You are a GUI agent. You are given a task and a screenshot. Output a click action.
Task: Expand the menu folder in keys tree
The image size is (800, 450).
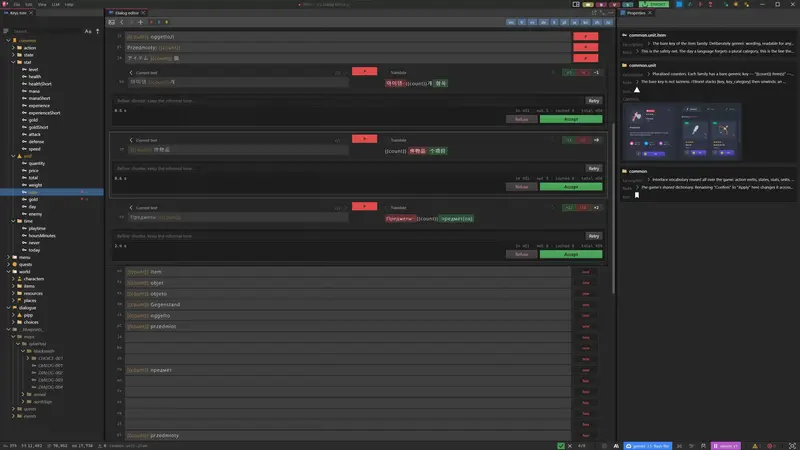[x=9, y=258]
